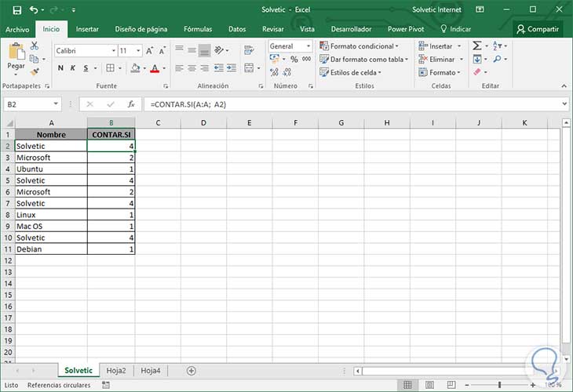Merge and center cells
This screenshot has height=392, width=573.
click(x=249, y=68)
